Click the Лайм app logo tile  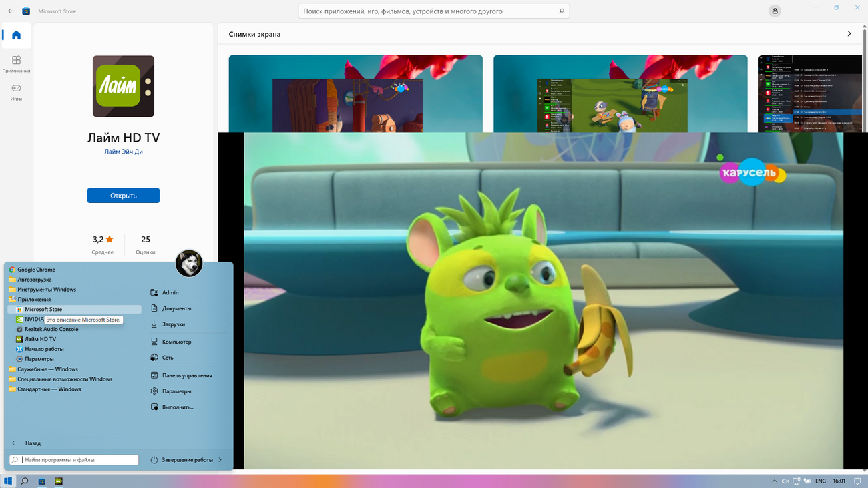pyautogui.click(x=124, y=86)
